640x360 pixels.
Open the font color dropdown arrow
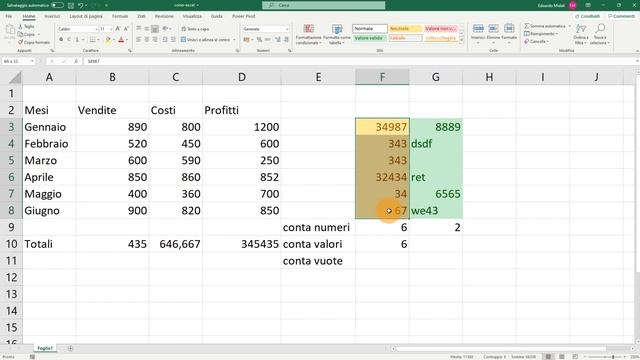[x=127, y=40]
